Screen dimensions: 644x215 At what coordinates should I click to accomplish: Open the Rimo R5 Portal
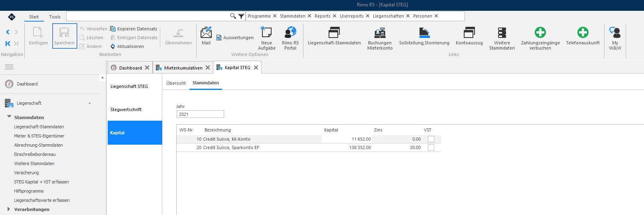(x=290, y=38)
